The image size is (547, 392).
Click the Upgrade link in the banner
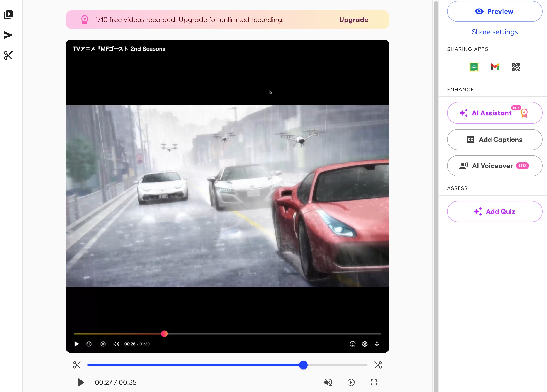tap(353, 20)
